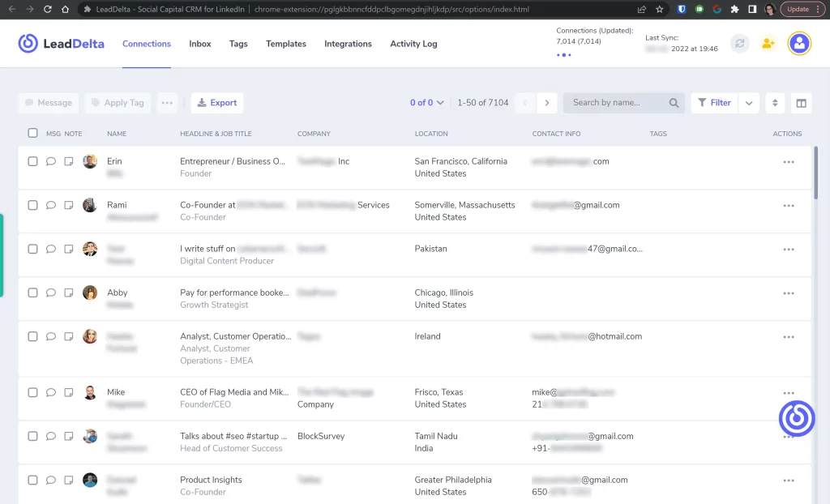The image size is (830, 504).
Task: Open message icon in Pakistan contact row
Action: pyautogui.click(x=51, y=249)
